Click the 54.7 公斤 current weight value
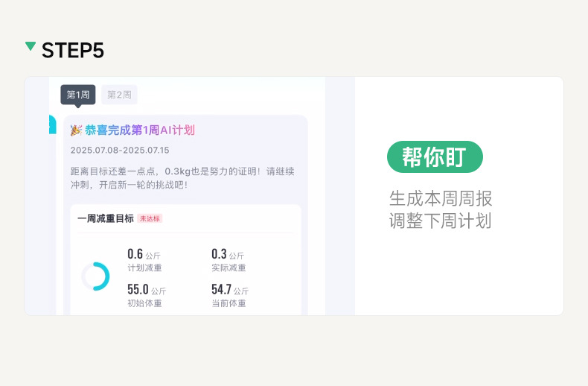Screen dimensions: 588x386 [230, 289]
